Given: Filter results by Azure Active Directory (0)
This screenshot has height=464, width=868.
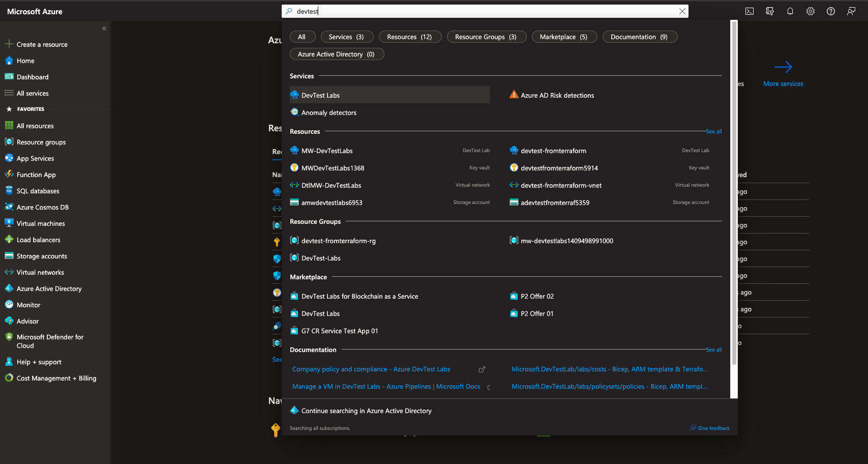Looking at the screenshot, I should coord(337,54).
